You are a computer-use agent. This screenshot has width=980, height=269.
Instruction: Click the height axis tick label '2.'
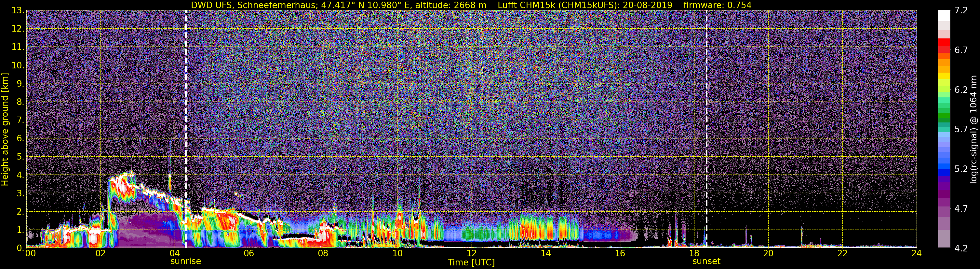[x=20, y=211]
